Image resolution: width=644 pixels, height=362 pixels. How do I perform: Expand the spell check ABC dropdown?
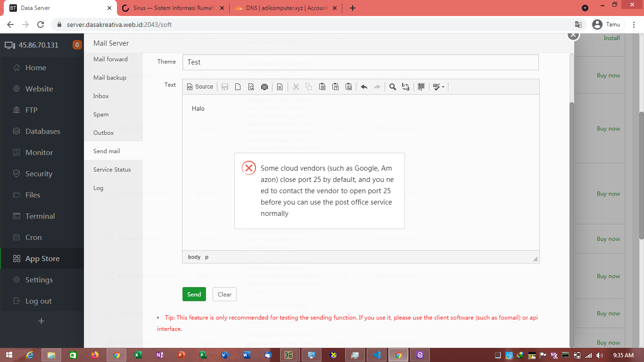(438, 87)
